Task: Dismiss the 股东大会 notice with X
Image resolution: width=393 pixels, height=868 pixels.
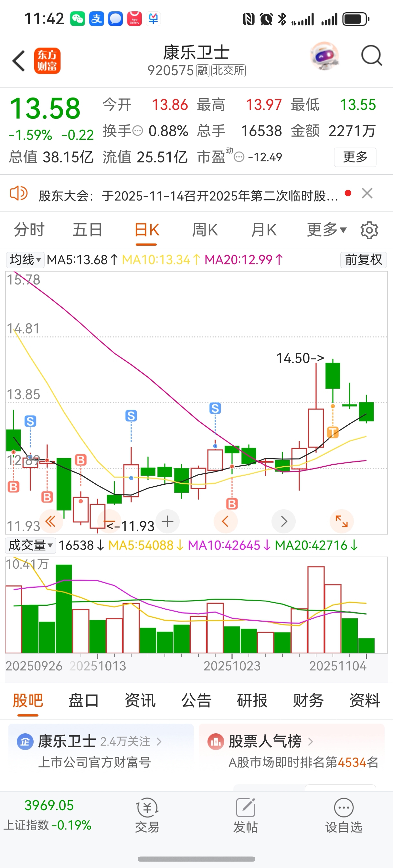Action: (x=367, y=193)
